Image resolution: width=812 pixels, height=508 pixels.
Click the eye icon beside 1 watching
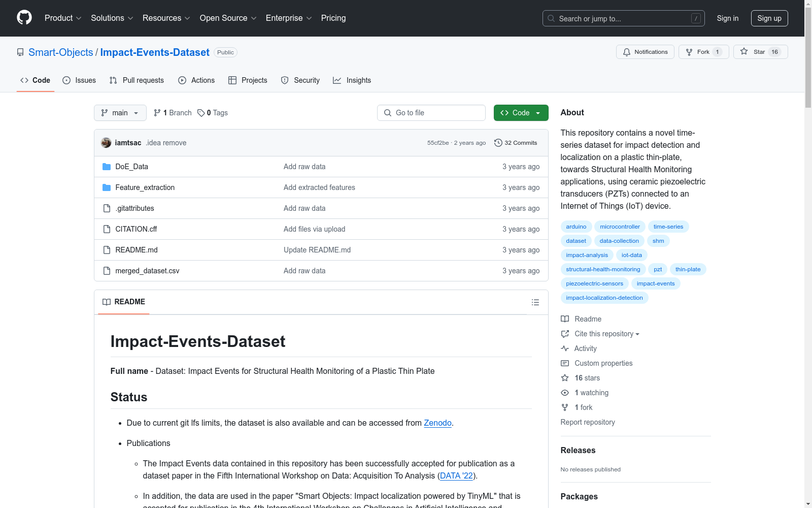pos(565,393)
